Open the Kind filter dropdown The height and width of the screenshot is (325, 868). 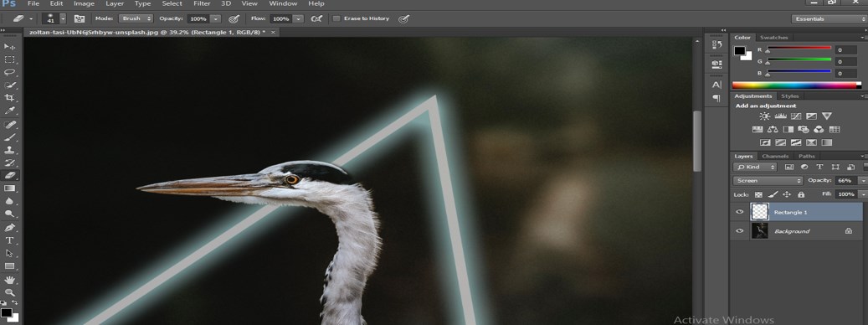[755, 167]
